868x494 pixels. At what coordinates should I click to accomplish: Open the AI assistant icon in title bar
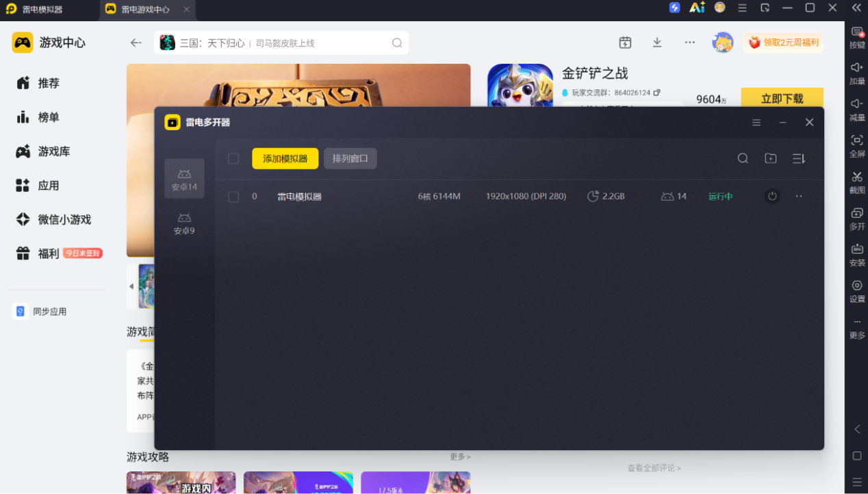tap(697, 8)
